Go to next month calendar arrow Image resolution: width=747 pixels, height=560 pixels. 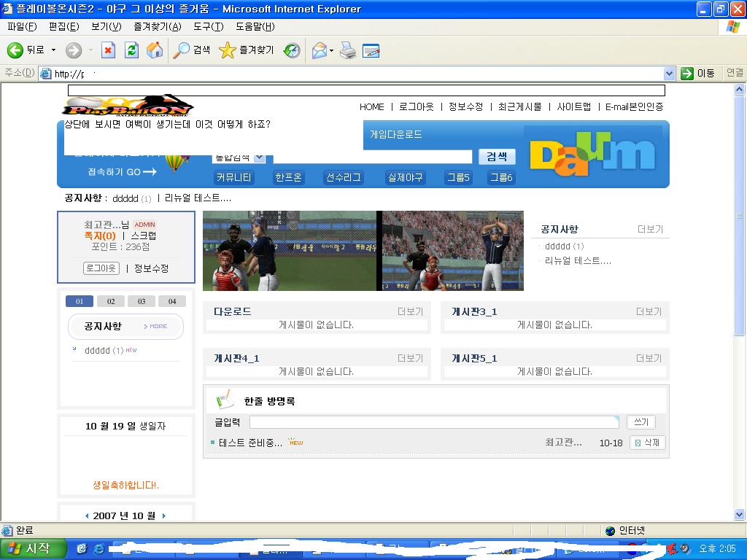(163, 516)
